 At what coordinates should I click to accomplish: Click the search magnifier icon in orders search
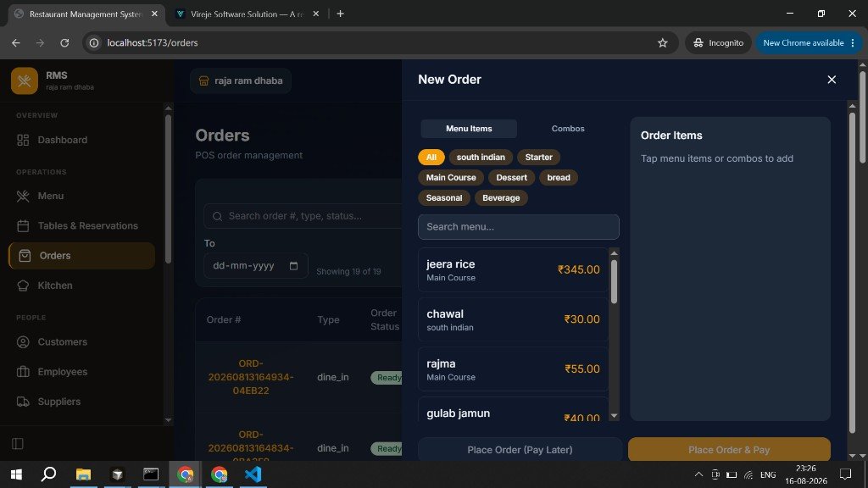coord(218,216)
